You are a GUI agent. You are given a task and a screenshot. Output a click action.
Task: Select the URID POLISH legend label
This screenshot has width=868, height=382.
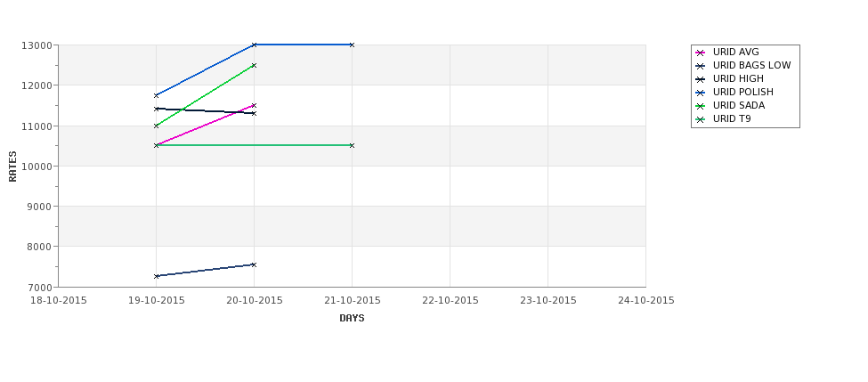pos(742,92)
